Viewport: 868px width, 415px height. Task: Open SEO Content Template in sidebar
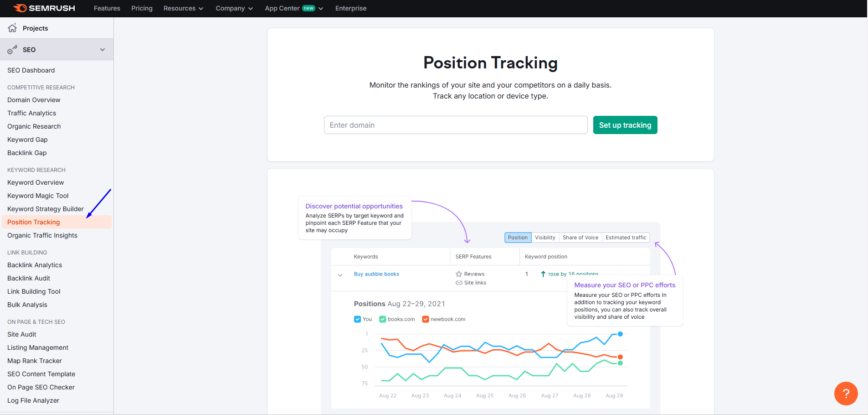(x=41, y=374)
